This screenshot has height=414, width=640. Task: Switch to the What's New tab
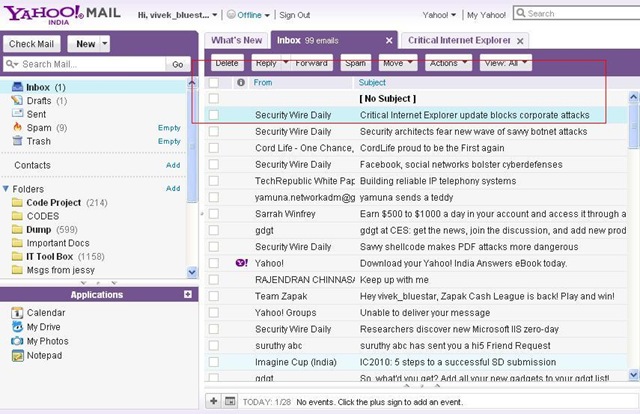(236, 40)
